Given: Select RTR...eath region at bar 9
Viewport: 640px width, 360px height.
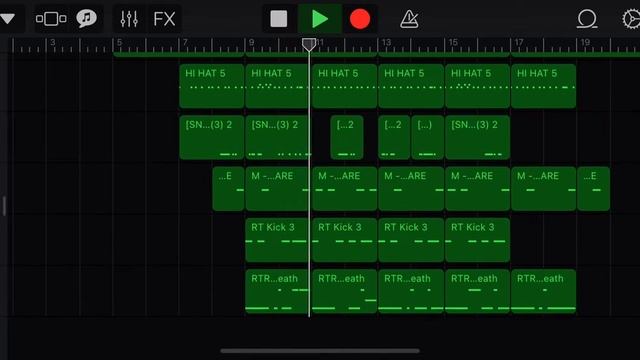Looking at the screenshot, I should 277,291.
